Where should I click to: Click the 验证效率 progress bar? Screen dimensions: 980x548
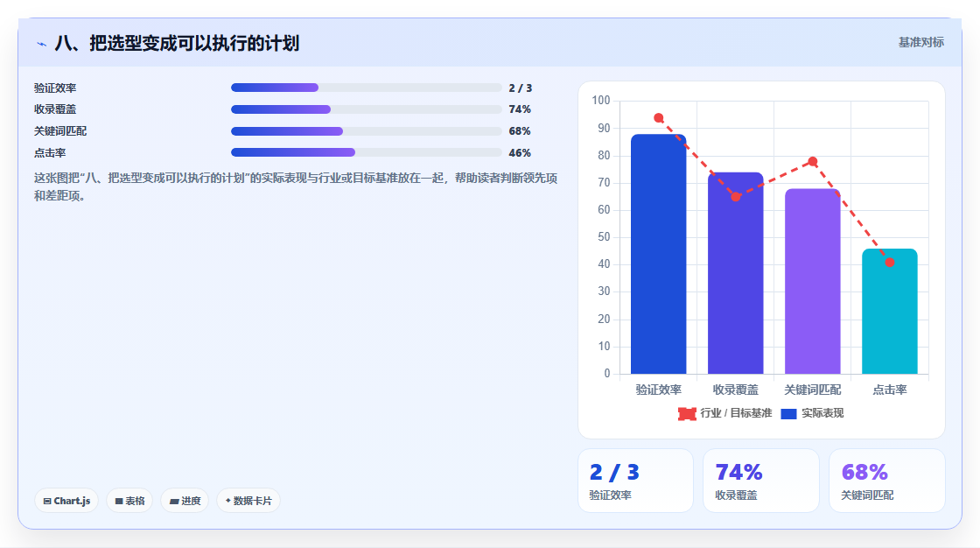367,88
